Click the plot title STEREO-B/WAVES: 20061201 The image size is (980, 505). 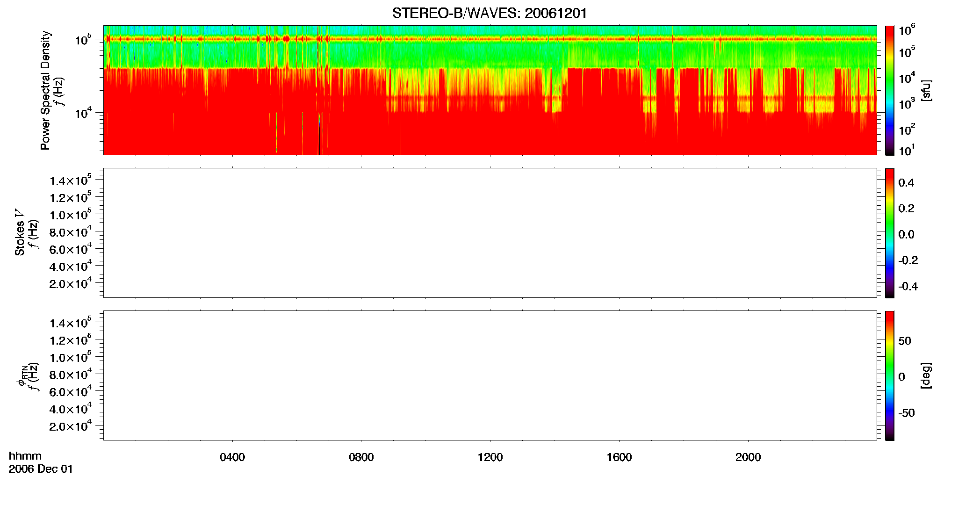point(490,13)
